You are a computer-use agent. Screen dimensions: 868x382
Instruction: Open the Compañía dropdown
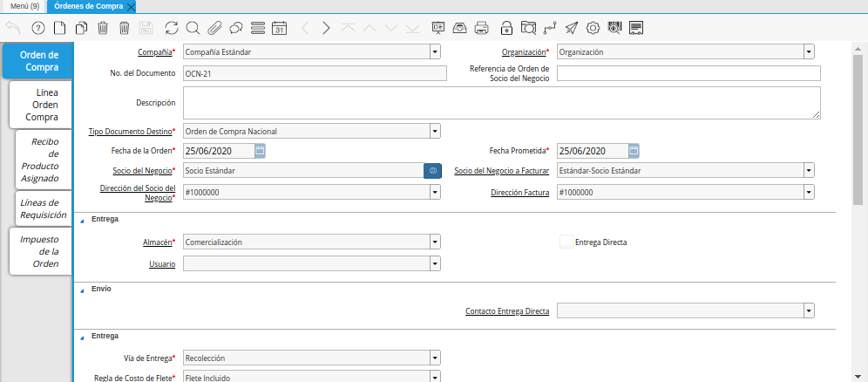(x=435, y=52)
